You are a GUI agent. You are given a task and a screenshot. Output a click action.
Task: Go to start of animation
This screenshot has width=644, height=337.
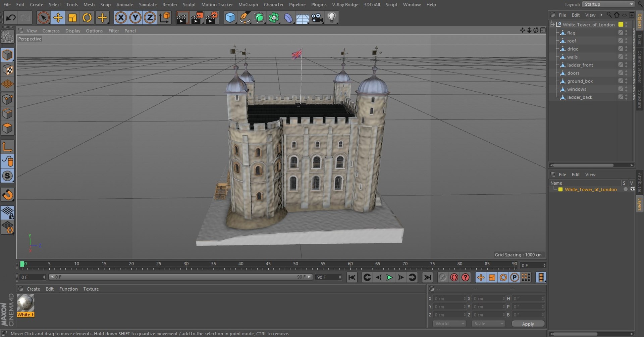352,278
